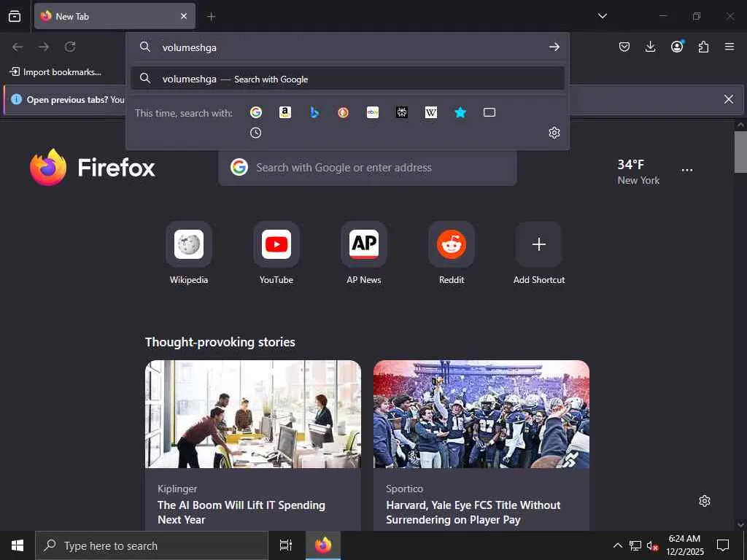Expand the list all tabs dropdown
Screen dimensions: 747x560
[x=602, y=16]
